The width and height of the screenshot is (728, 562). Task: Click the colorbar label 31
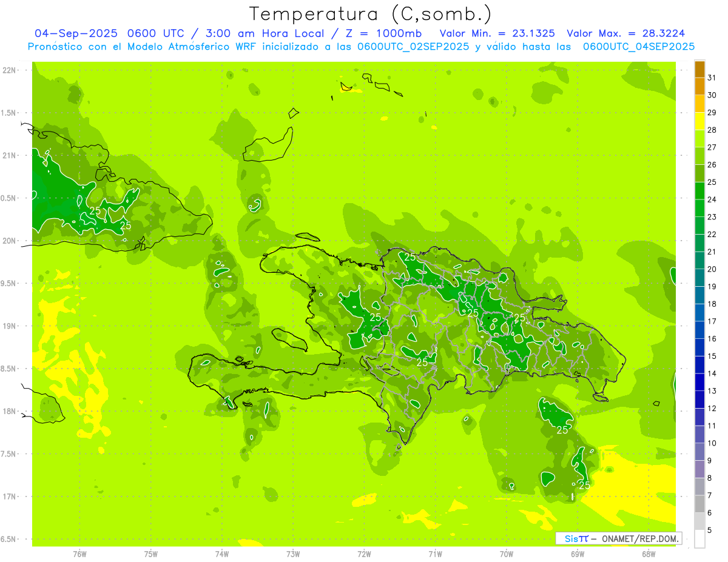(712, 78)
